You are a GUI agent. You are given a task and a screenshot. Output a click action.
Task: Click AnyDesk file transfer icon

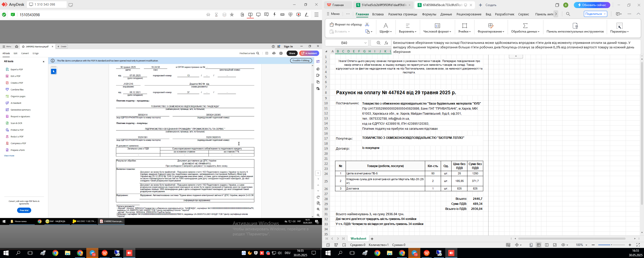[242, 15]
